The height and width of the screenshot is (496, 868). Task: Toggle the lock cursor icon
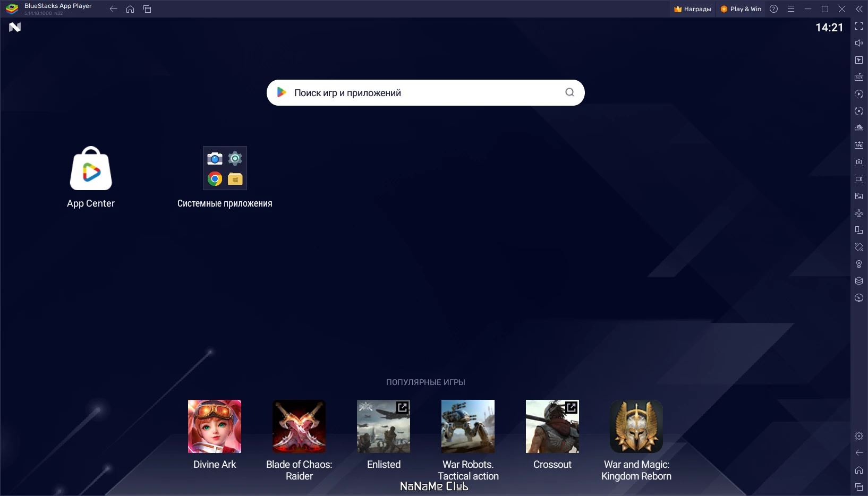point(859,60)
